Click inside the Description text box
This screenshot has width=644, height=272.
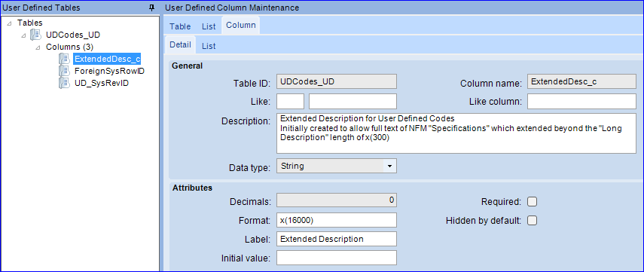click(x=456, y=133)
